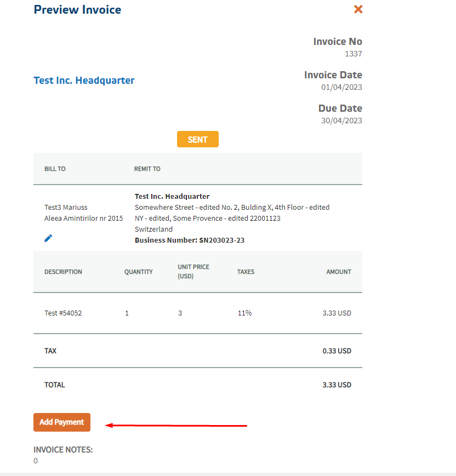Click the BILL TO column header
This screenshot has height=476, width=456.
pos(55,169)
